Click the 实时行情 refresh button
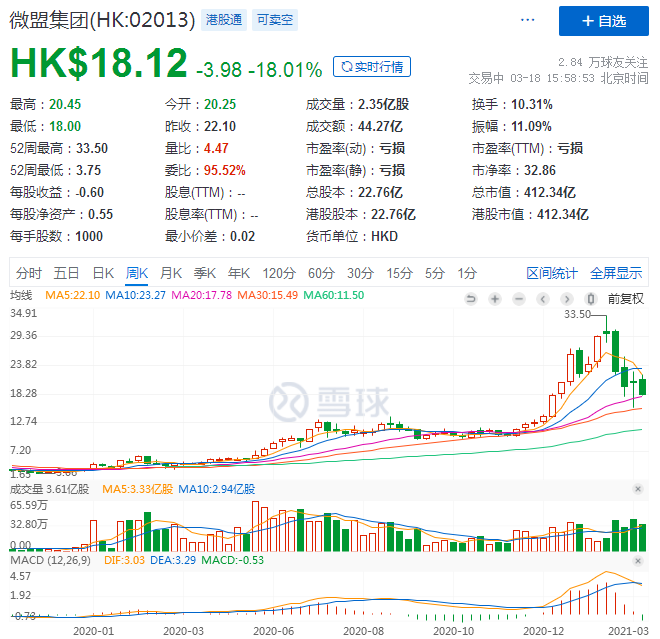This screenshot has width=660, height=639. click(x=372, y=67)
